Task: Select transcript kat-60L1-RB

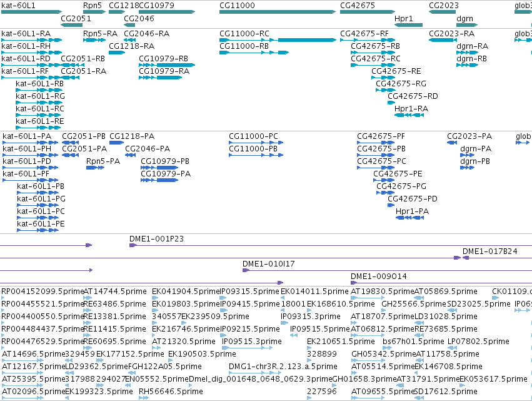Action: [x=39, y=90]
